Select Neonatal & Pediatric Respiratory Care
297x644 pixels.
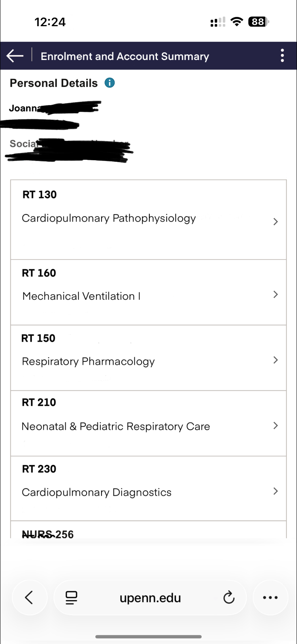(x=116, y=426)
